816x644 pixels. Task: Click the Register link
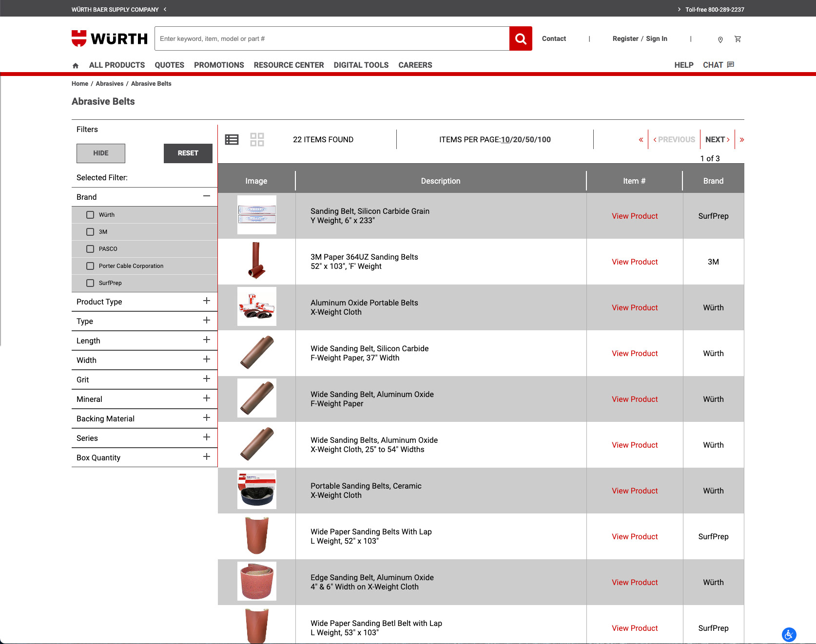click(625, 39)
